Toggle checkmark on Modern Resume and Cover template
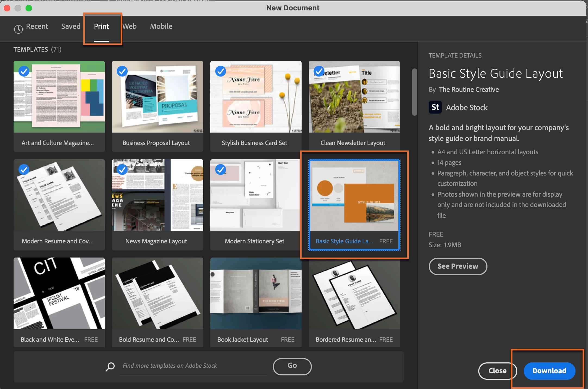This screenshot has width=588, height=389. pos(24,170)
